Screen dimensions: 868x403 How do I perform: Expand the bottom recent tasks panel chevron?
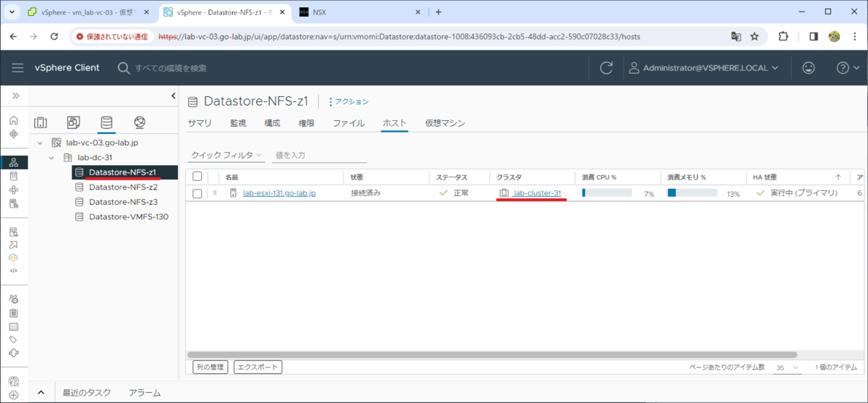pos(41,393)
